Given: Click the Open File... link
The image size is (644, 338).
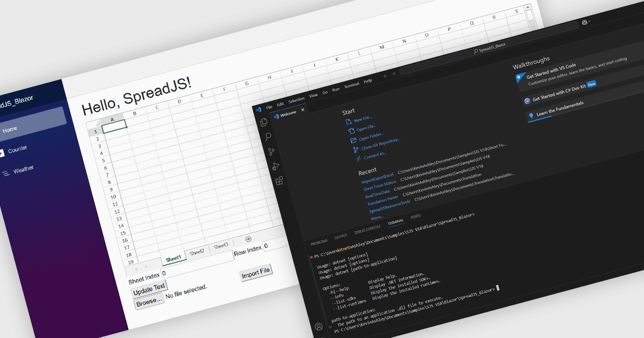Looking at the screenshot, I should [367, 128].
